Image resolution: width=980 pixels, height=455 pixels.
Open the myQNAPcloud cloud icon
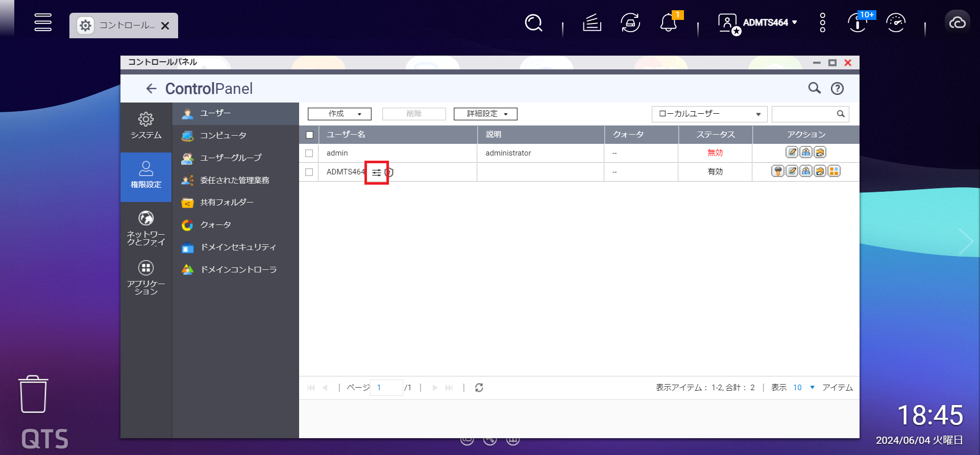tap(957, 22)
